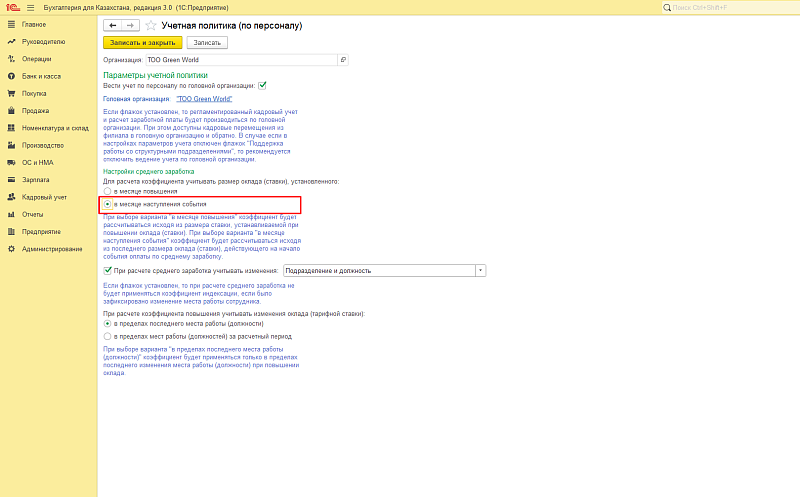Open the Покупка shopping cart icon
Viewport: 800px width, 497px height.
click(10, 93)
